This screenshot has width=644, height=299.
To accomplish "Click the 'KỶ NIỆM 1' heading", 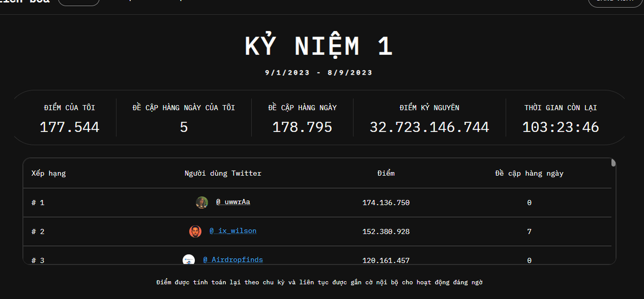I will 319,47.
